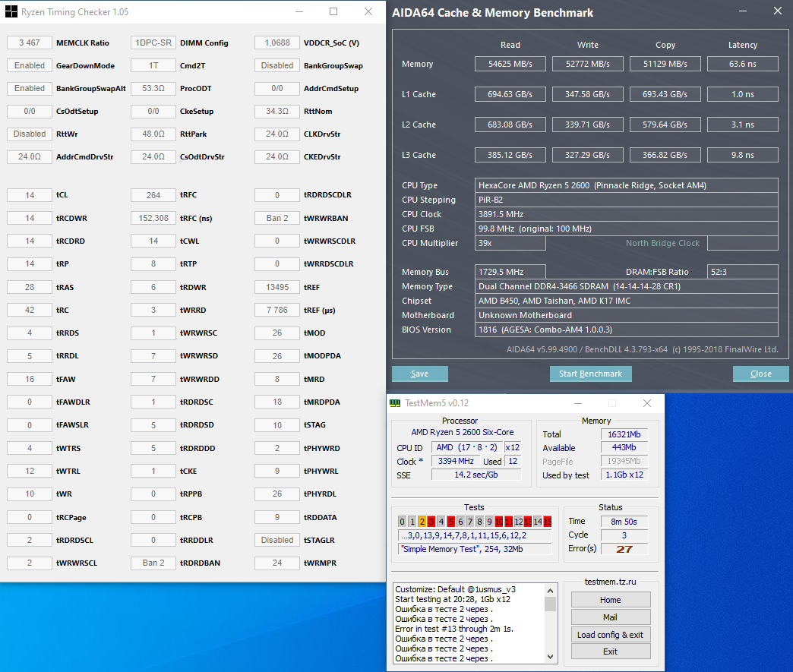
Task: Click the Memory Latency 63.6 ns field
Action: 742,65
